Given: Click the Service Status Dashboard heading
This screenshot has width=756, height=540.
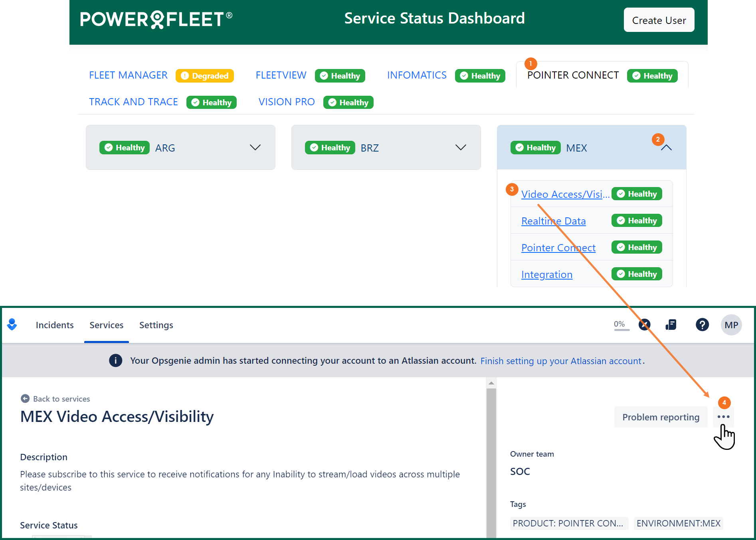Looking at the screenshot, I should coord(435,18).
